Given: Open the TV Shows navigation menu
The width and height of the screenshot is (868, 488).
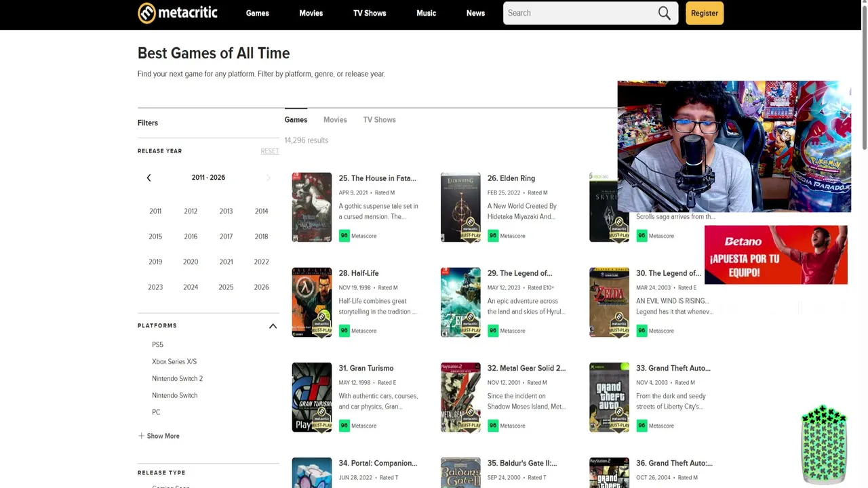Looking at the screenshot, I should pyautogui.click(x=370, y=13).
